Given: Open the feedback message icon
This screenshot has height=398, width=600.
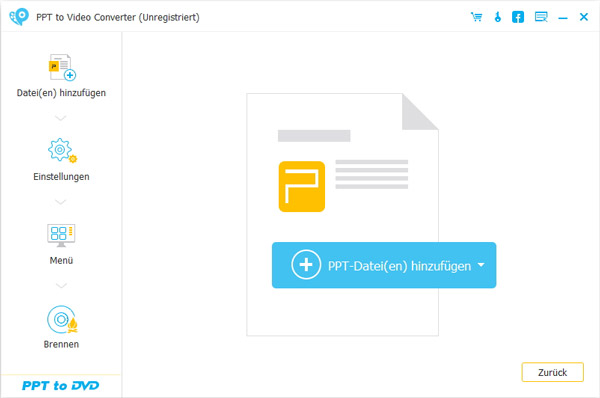Looking at the screenshot, I should (541, 17).
